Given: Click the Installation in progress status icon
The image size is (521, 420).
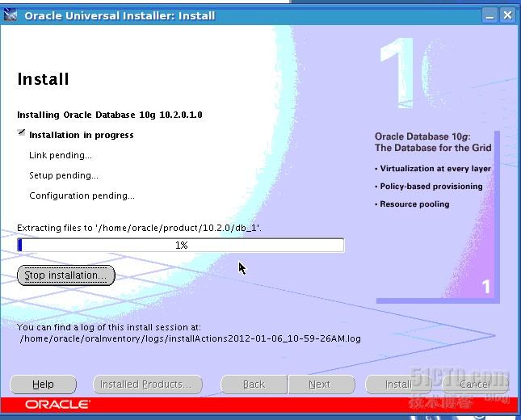Looking at the screenshot, I should tap(21, 132).
